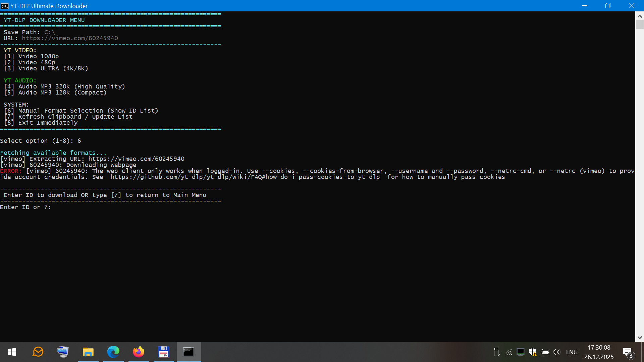
Task: Open the Wi-Fi network tray icon
Action: 509,352
